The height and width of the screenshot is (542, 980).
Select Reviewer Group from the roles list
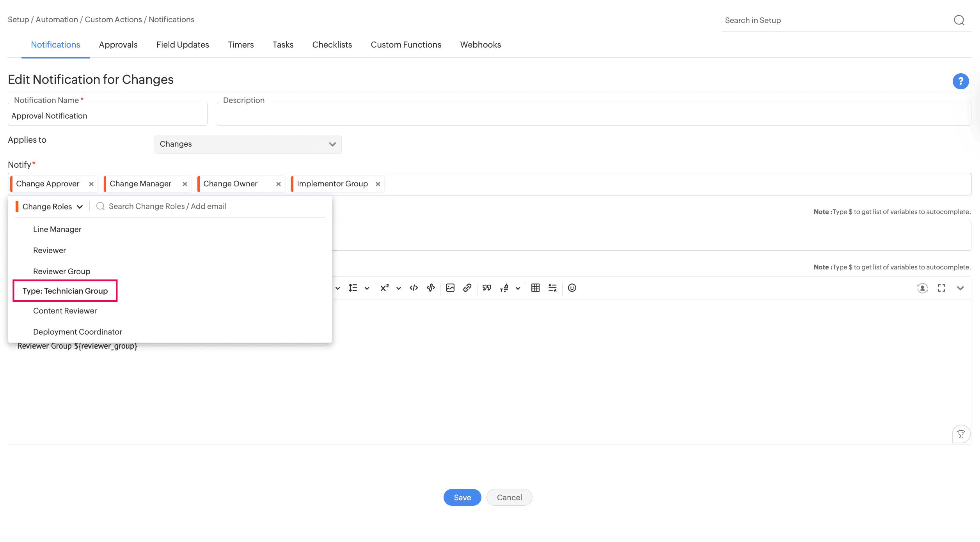[x=62, y=271]
